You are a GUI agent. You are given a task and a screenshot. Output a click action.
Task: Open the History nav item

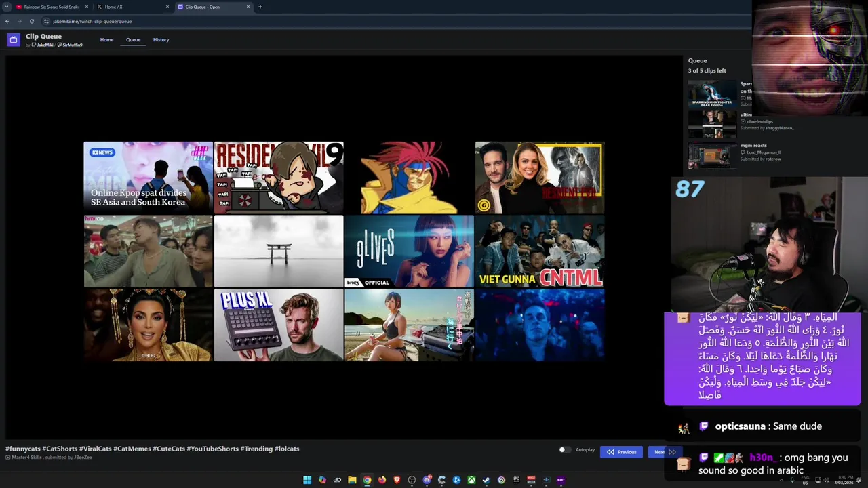(x=161, y=39)
